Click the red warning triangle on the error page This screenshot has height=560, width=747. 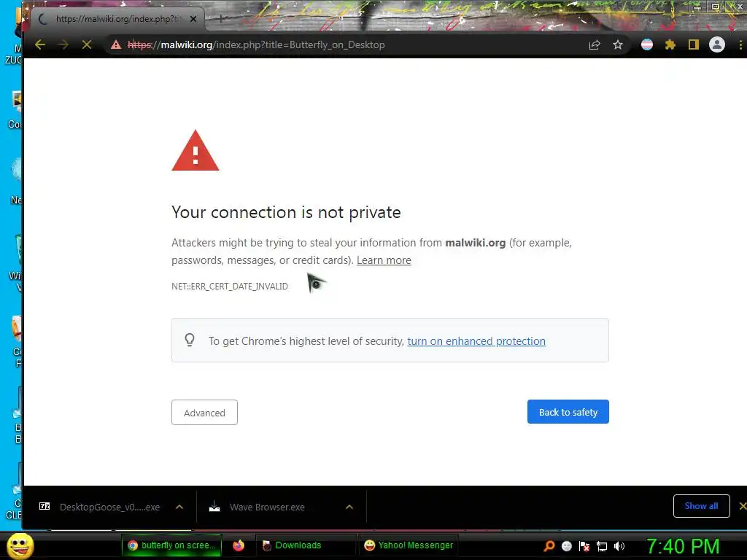(196, 150)
